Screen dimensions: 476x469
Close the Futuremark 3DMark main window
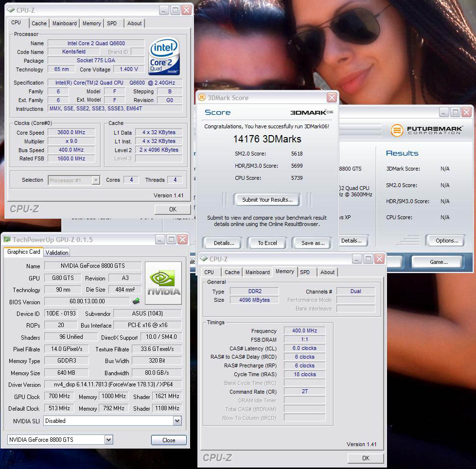[x=466, y=113]
